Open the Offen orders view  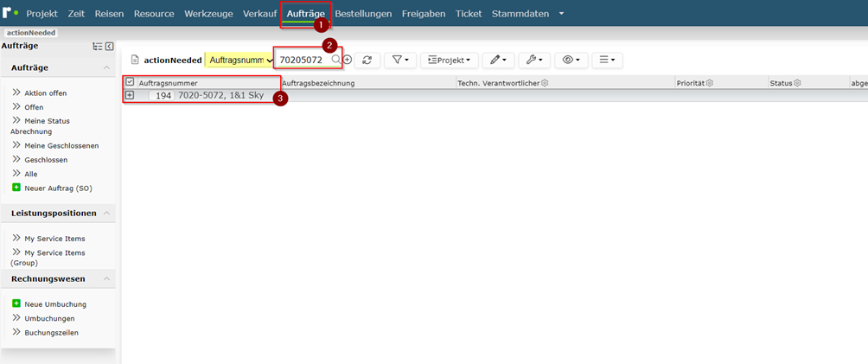[x=34, y=107]
